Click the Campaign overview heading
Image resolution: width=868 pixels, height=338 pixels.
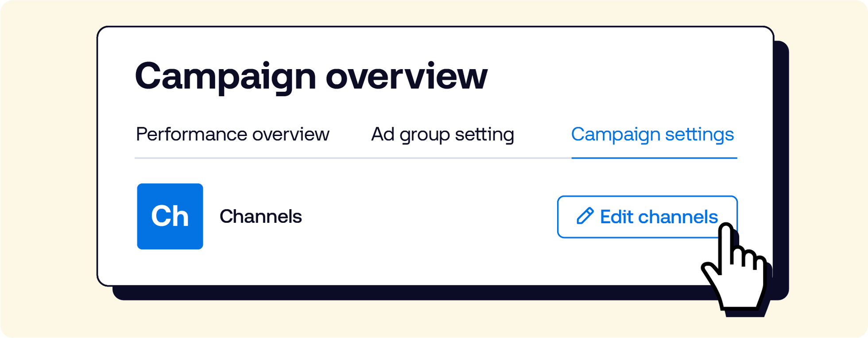click(x=311, y=76)
